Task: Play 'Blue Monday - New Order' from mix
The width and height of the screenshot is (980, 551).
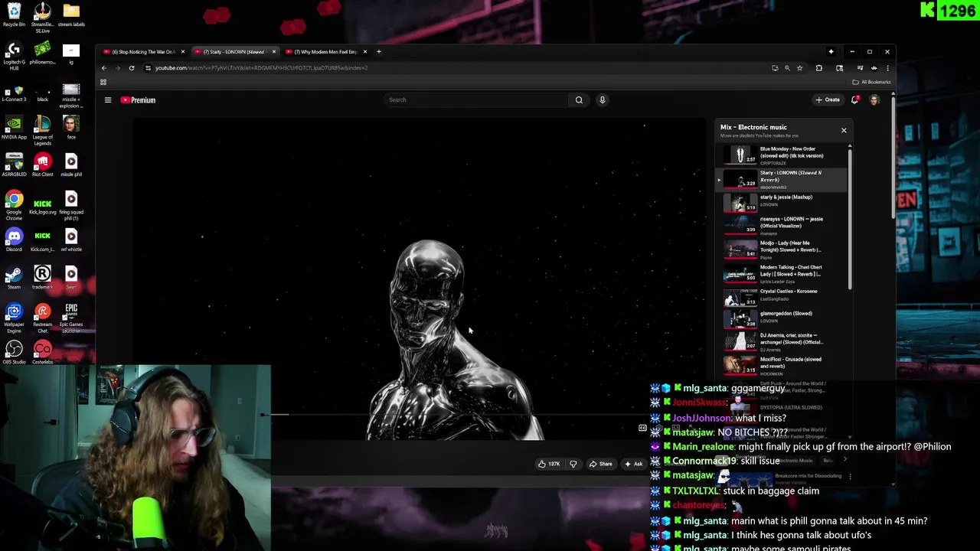Action: tap(782, 156)
